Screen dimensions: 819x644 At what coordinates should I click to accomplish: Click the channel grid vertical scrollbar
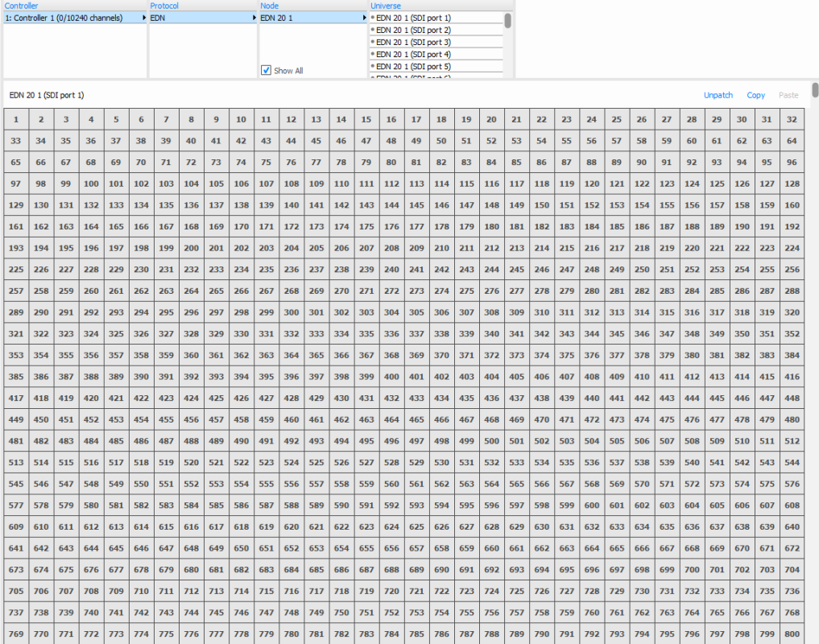pyautogui.click(x=815, y=90)
